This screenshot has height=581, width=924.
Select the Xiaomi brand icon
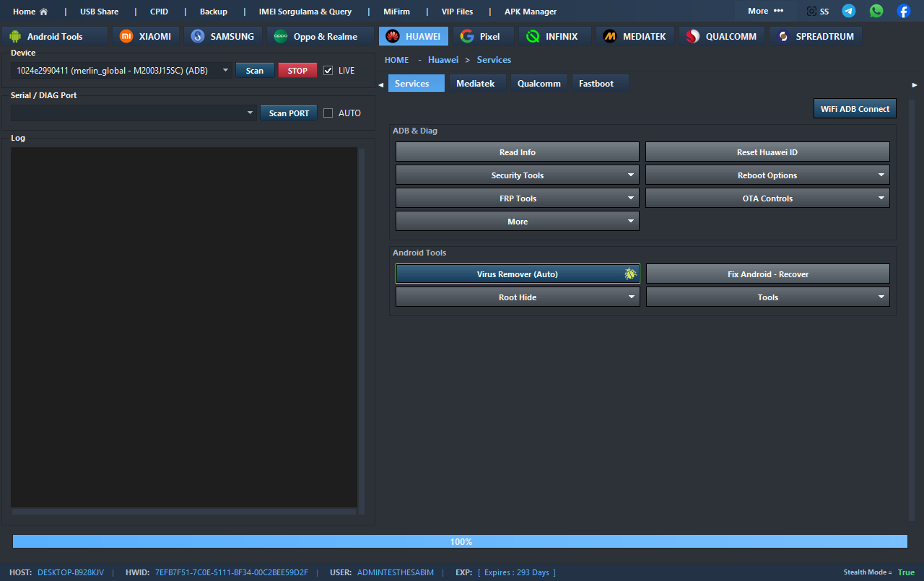click(x=126, y=36)
